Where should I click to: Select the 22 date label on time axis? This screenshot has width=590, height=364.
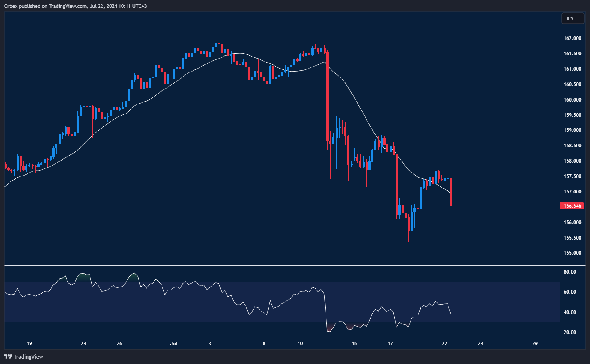445,344
